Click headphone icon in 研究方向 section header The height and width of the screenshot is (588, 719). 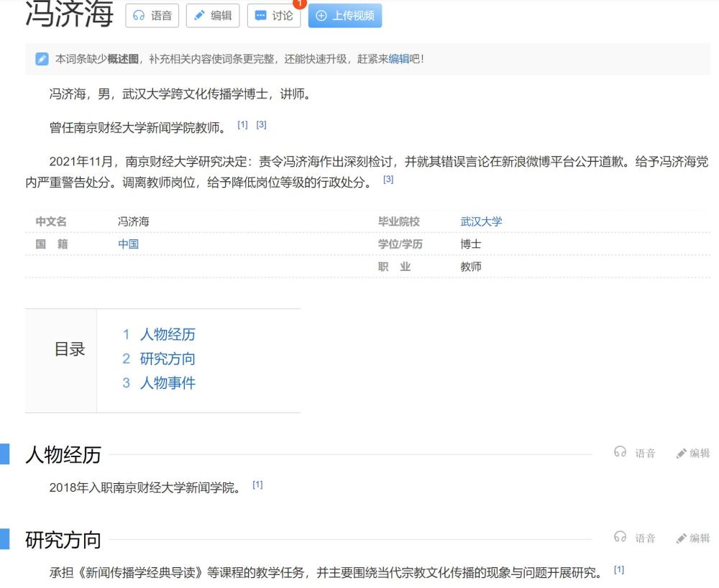620,537
